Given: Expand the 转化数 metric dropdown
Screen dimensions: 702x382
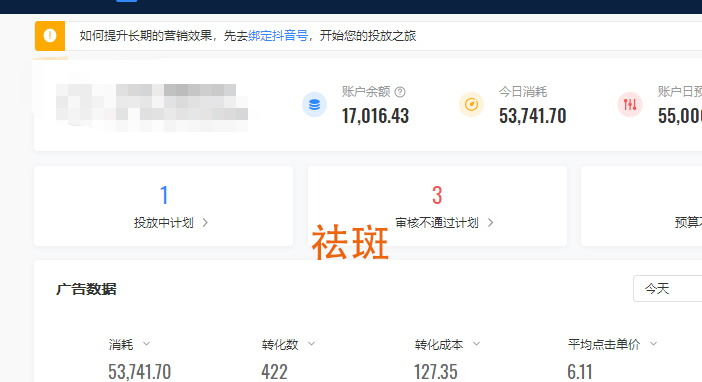Looking at the screenshot, I should click(x=312, y=344).
